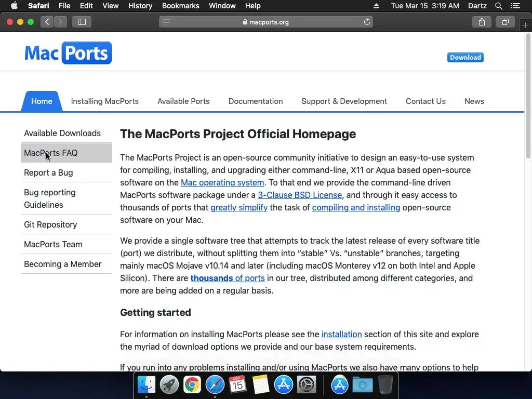Open Finder from the Dock
The height and width of the screenshot is (399, 532).
[x=146, y=385]
